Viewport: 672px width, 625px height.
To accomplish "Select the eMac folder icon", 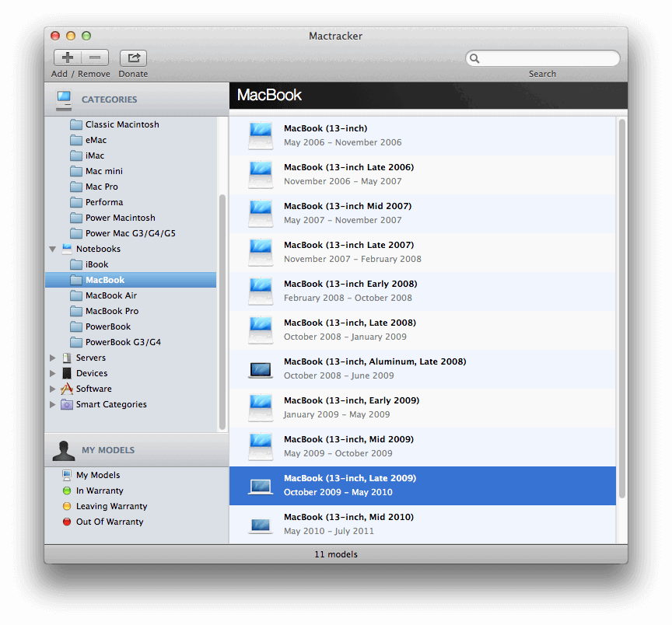I will pos(76,140).
